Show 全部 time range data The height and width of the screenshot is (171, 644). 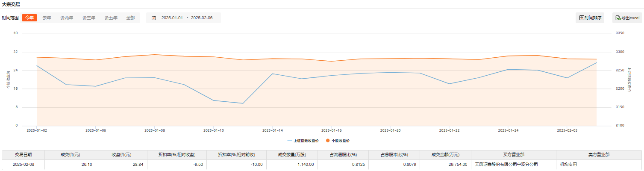coord(130,18)
